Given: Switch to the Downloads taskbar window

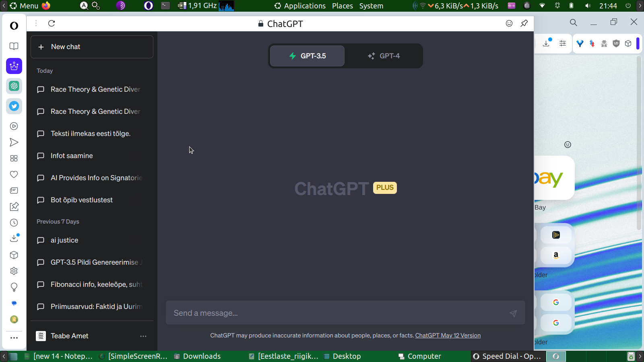Looking at the screenshot, I should tap(197, 356).
